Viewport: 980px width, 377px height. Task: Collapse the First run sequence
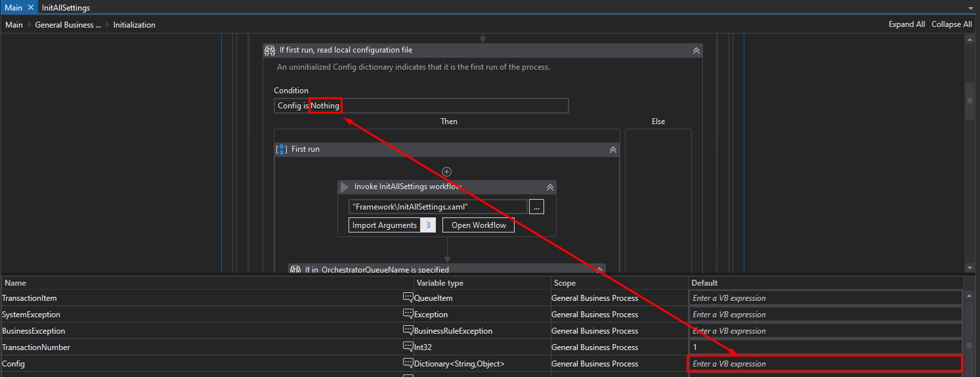click(612, 150)
